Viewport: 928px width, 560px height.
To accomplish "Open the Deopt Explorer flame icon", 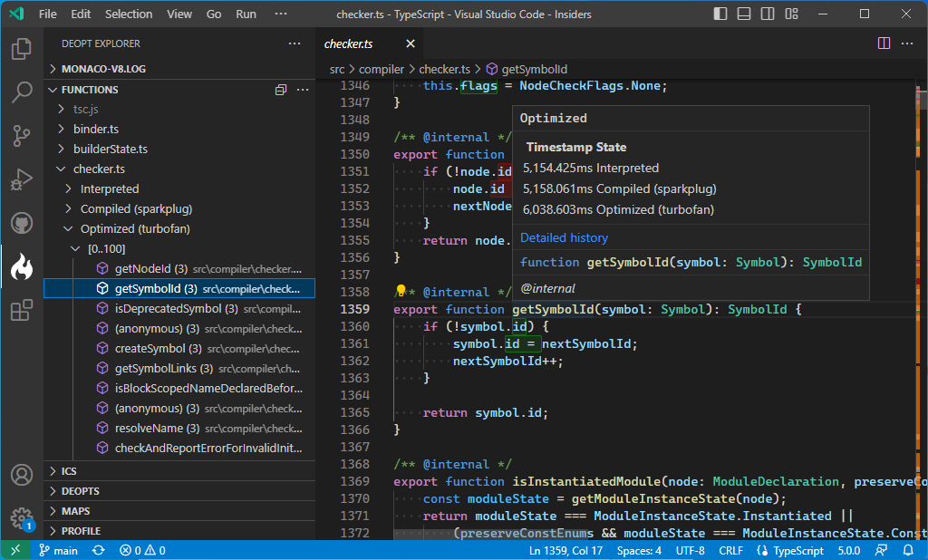I will click(x=22, y=267).
